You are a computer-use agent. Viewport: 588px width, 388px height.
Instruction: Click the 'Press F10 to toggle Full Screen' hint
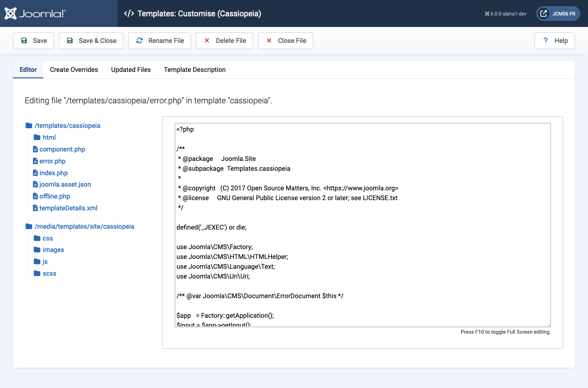pos(506,332)
